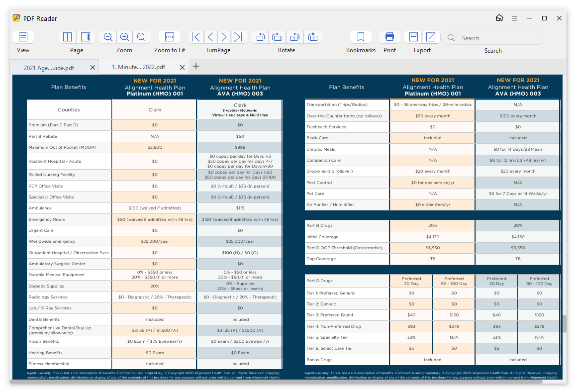Click the search magnifier icon
The image size is (575, 392).
click(x=452, y=38)
